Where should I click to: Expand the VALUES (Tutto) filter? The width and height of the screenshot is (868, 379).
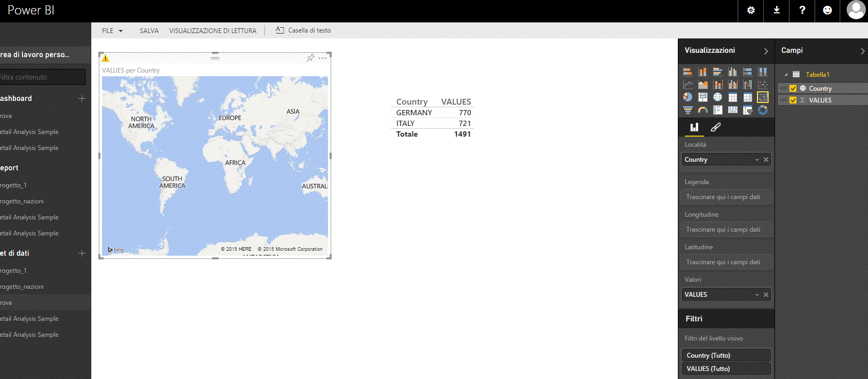point(726,369)
